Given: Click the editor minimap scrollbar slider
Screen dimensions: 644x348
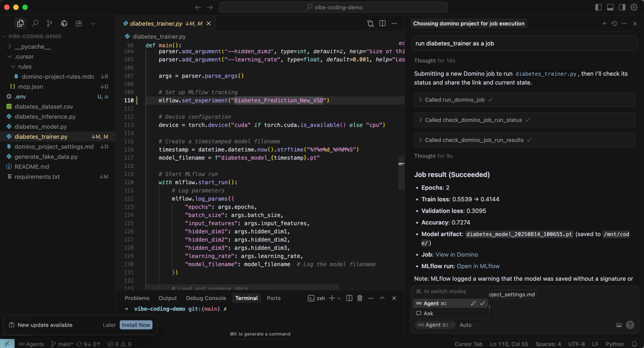Looking at the screenshot, I should [x=401, y=173].
